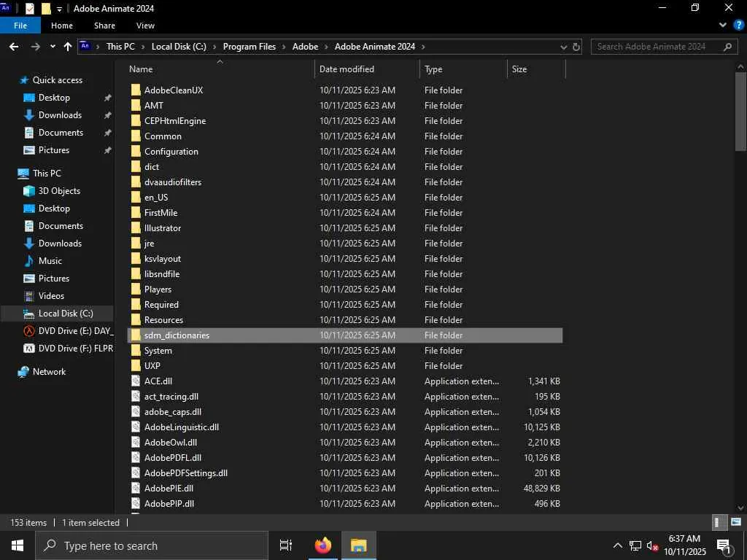The height and width of the screenshot is (560, 747).
Task: Select the Players folder icon
Action: pos(136,289)
